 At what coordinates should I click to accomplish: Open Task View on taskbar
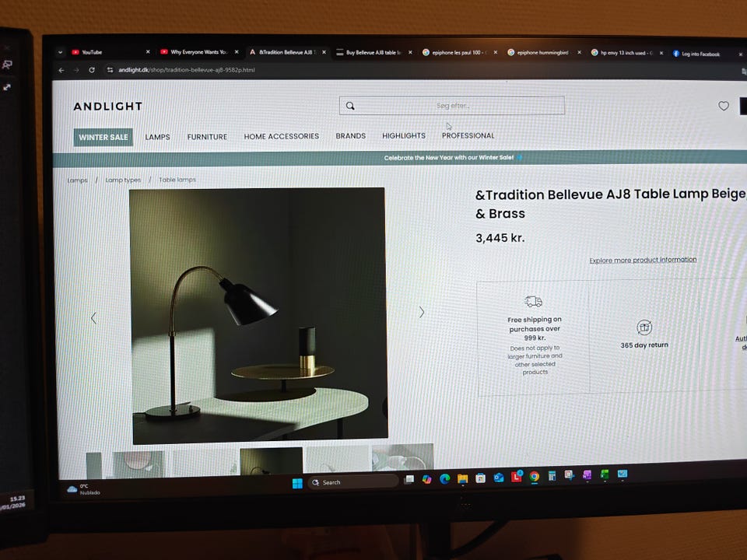click(409, 480)
